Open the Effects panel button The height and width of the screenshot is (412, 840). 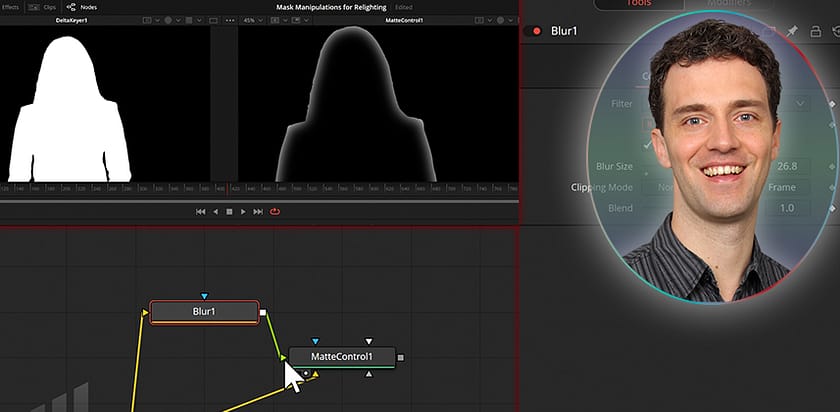point(10,8)
